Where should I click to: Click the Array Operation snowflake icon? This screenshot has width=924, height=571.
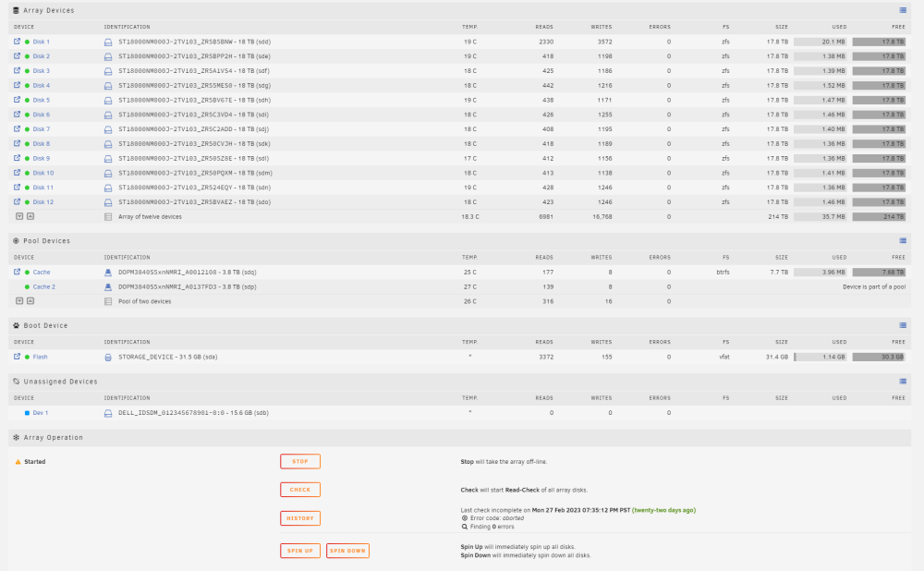pos(17,437)
